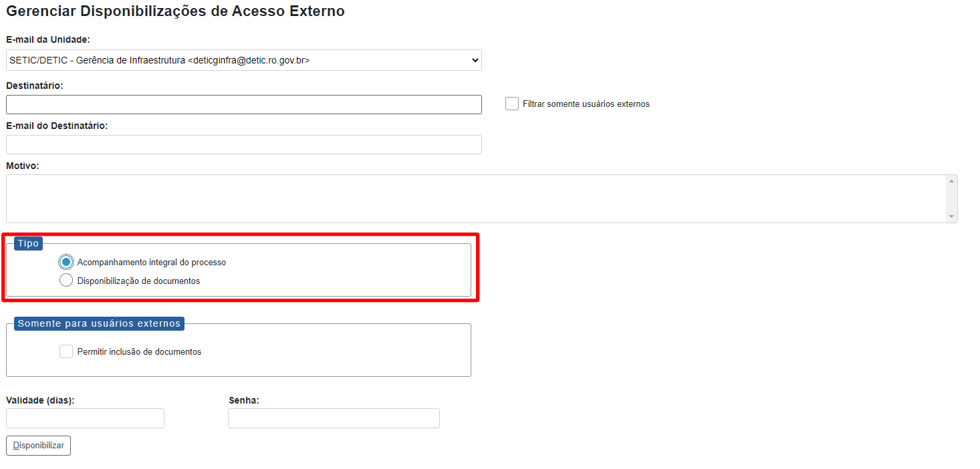
Task: Click the scrollbar down arrow in Motivo
Action: 951,217
